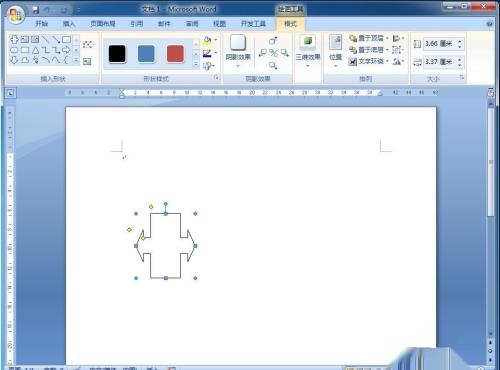Viewport: 500px width, 370px height.
Task: Open the shape outline dropdown arrow
Action: (216, 53)
